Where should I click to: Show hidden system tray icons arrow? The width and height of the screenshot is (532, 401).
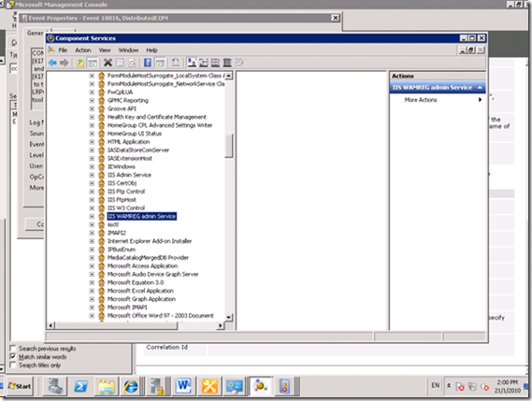(x=449, y=386)
